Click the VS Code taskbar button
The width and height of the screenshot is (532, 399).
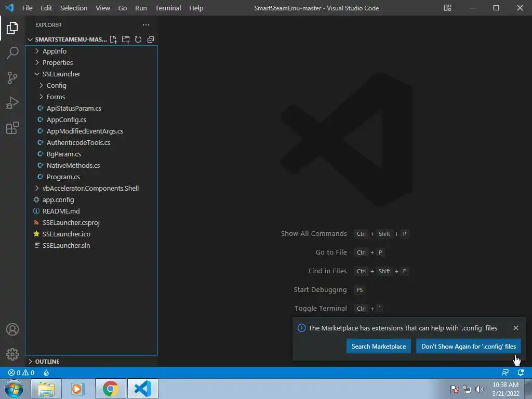coord(142,389)
